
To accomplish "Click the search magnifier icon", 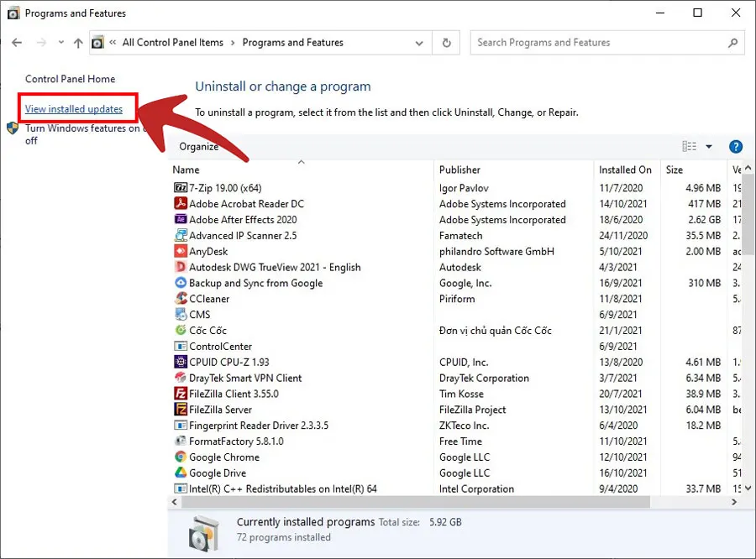I will (x=732, y=43).
